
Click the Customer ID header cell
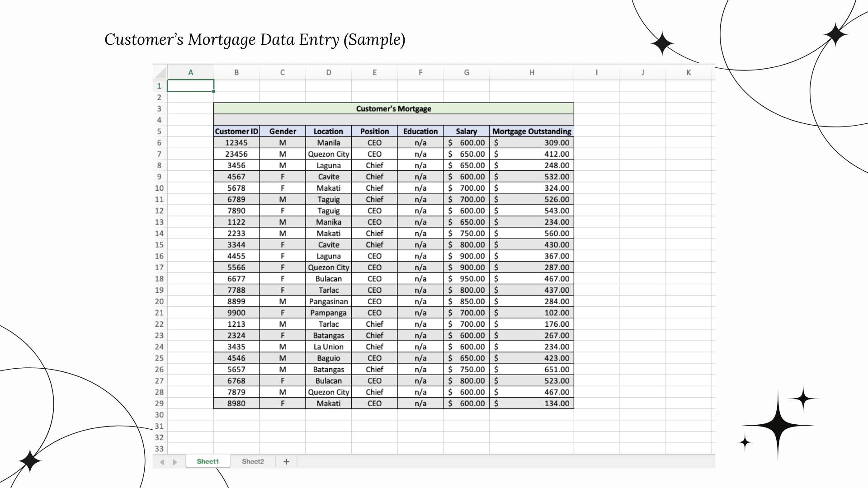236,131
